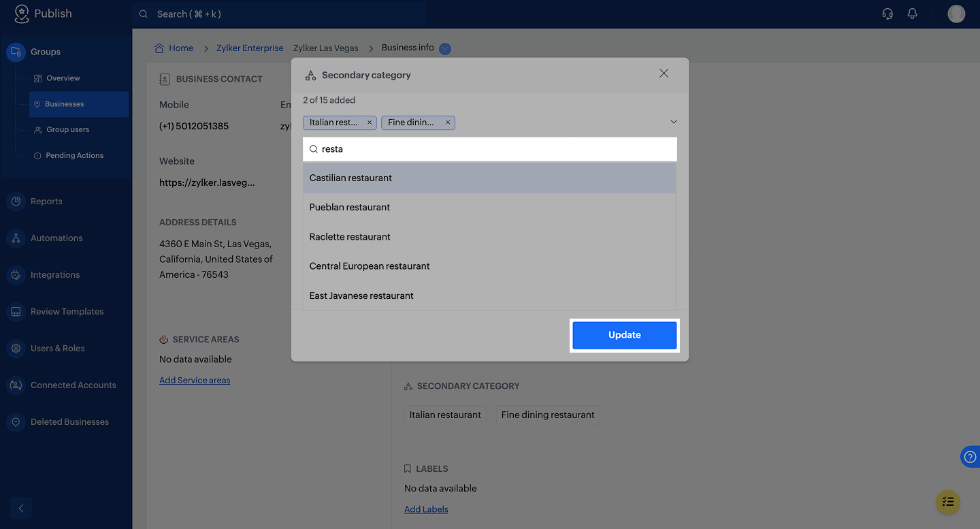Viewport: 980px width, 529px height.
Task: Open Integrations in the sidebar
Action: point(55,275)
